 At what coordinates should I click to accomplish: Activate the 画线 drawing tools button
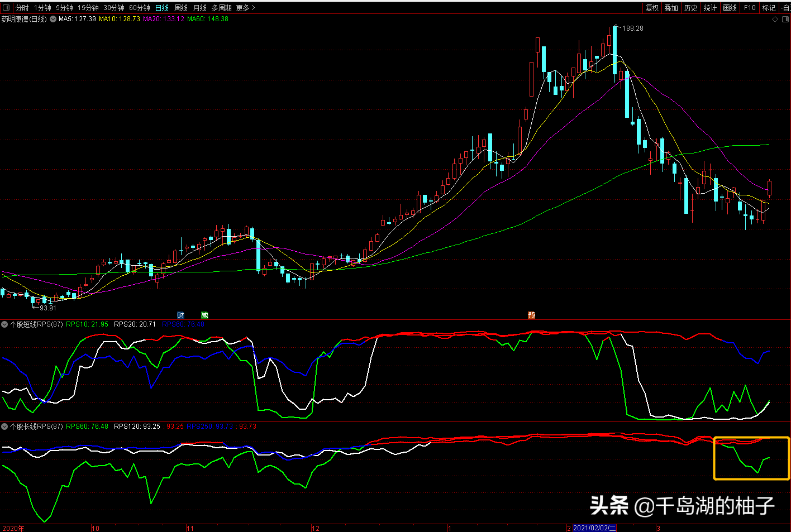point(730,8)
